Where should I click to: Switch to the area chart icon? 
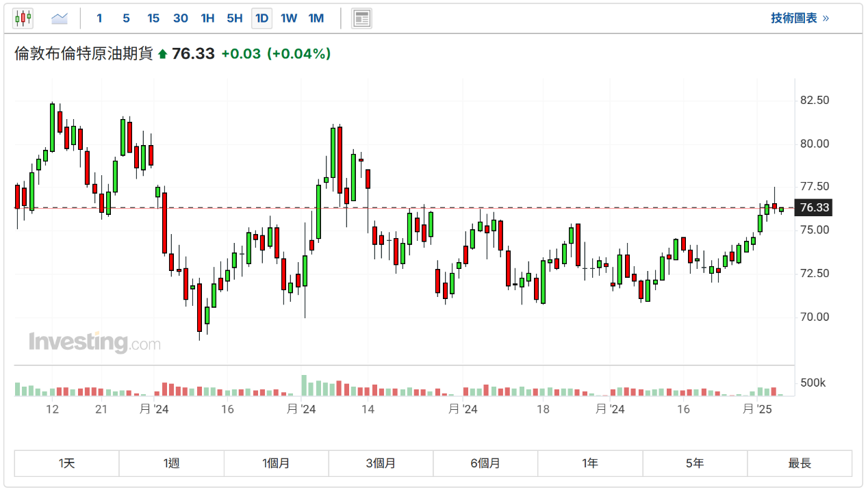point(60,18)
